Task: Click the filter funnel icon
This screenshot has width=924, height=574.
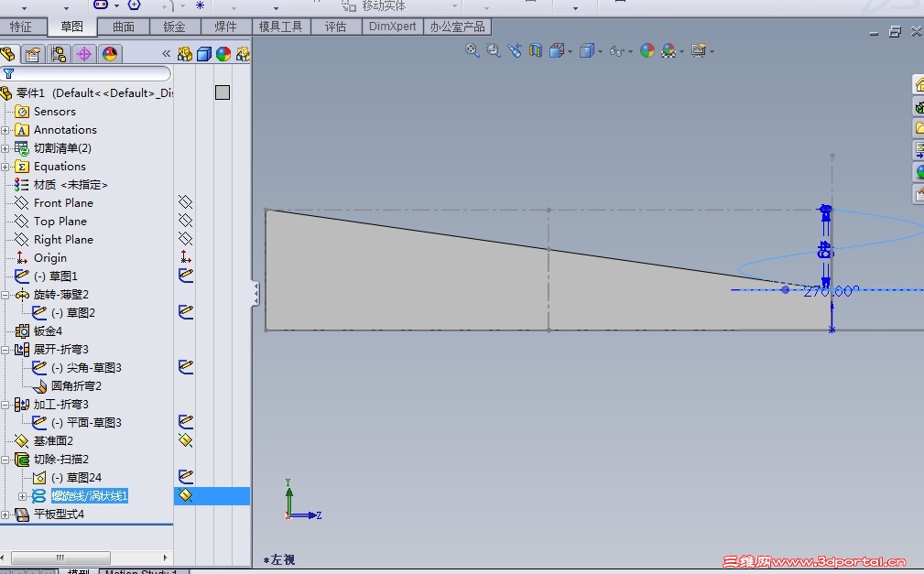Action: click(x=9, y=73)
